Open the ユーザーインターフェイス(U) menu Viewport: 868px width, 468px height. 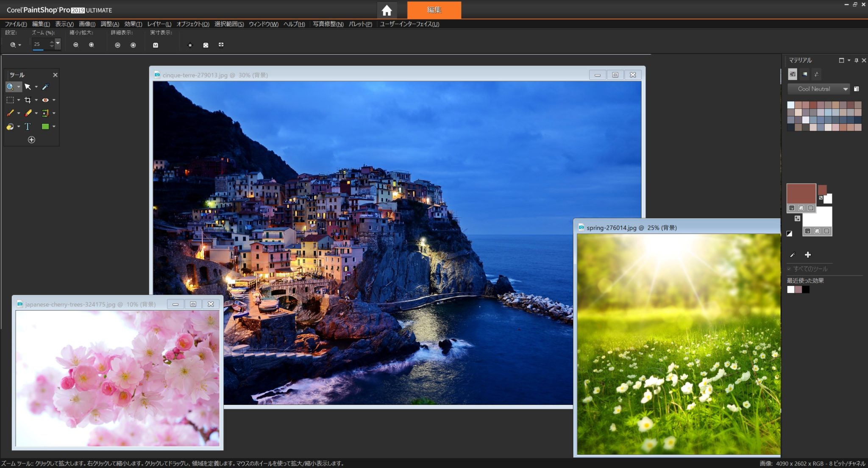409,24
